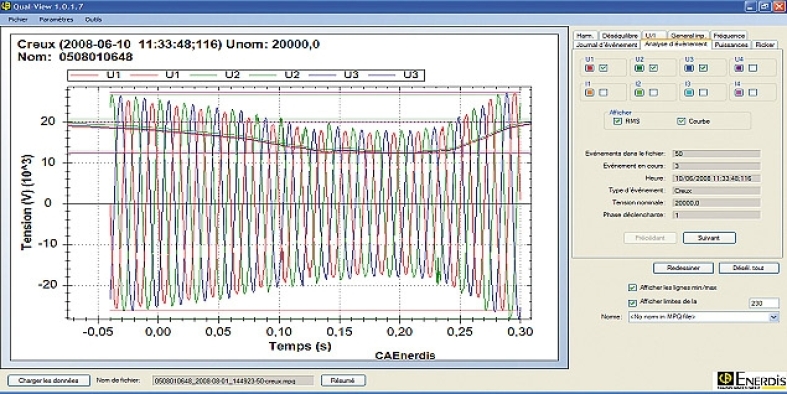Screen dimensions: 787x394
Task: Enable the U4 channel checkbox
Action: click(753, 68)
